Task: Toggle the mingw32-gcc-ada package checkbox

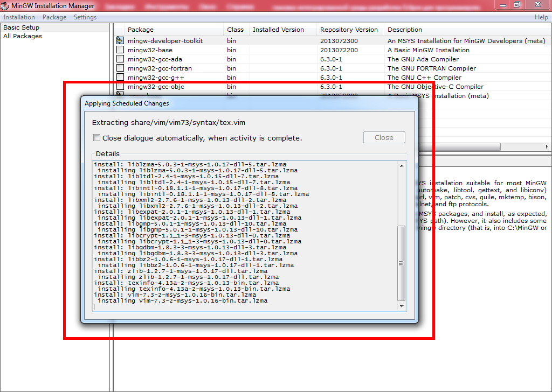Action: coord(120,59)
